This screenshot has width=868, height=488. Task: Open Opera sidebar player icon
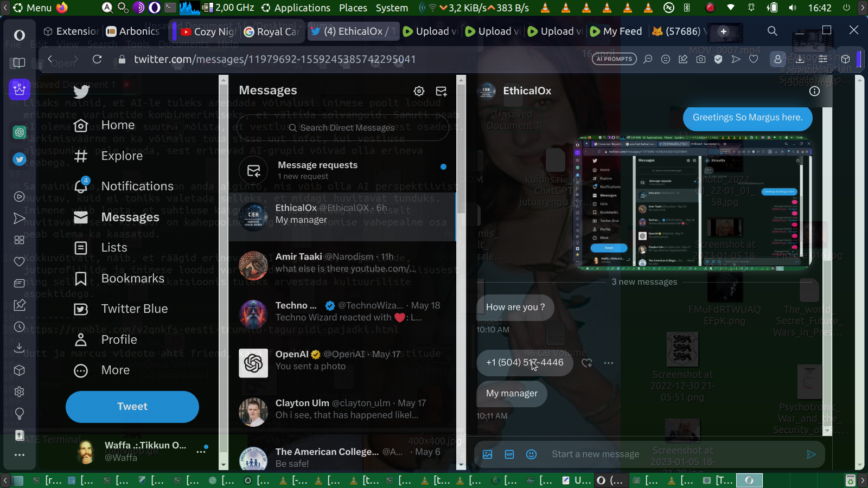(x=20, y=197)
